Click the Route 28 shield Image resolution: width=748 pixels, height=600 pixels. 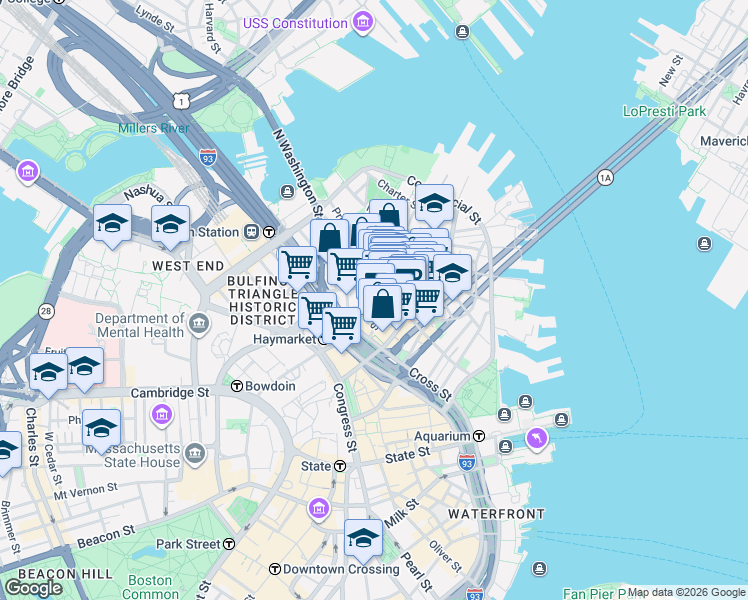point(46,312)
